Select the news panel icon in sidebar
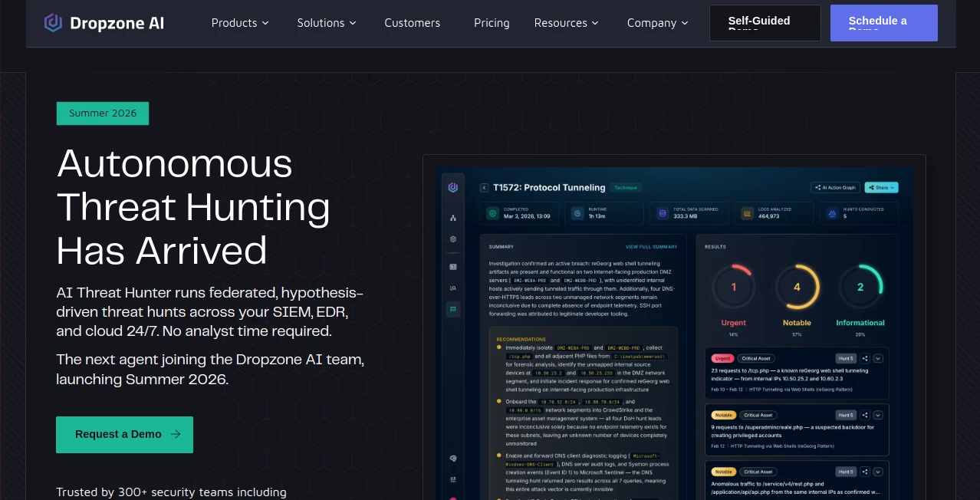 (x=453, y=267)
